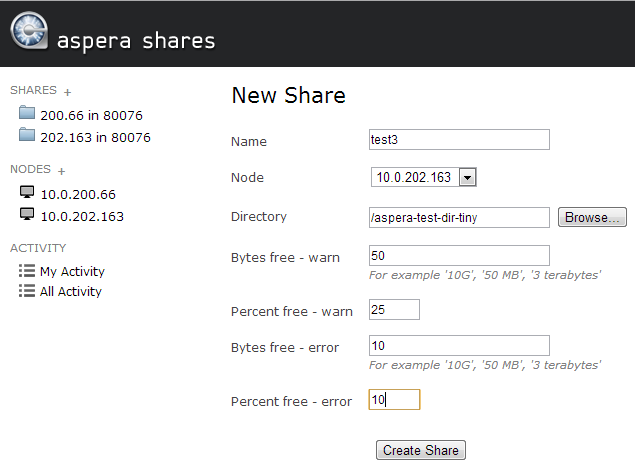The width and height of the screenshot is (635, 470).
Task: Focus the Name field containing test3
Action: tap(459, 140)
